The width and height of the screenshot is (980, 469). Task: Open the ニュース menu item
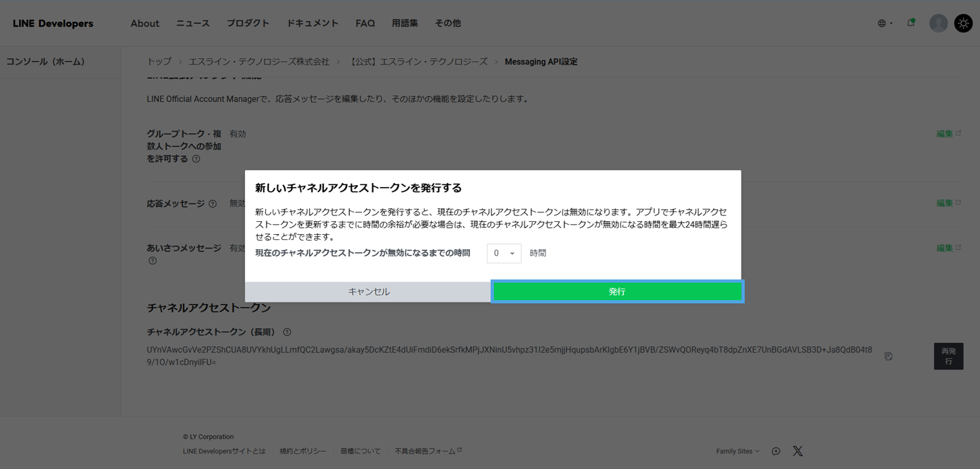(193, 23)
